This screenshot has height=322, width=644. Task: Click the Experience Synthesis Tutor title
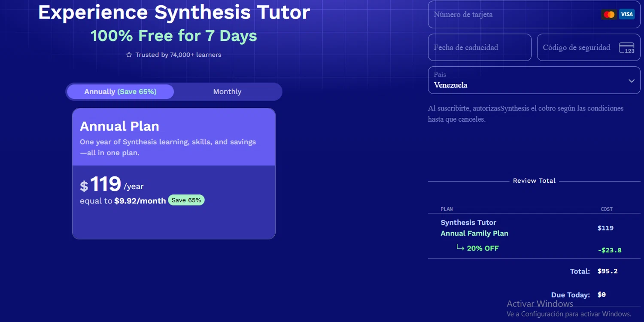pyautogui.click(x=174, y=12)
